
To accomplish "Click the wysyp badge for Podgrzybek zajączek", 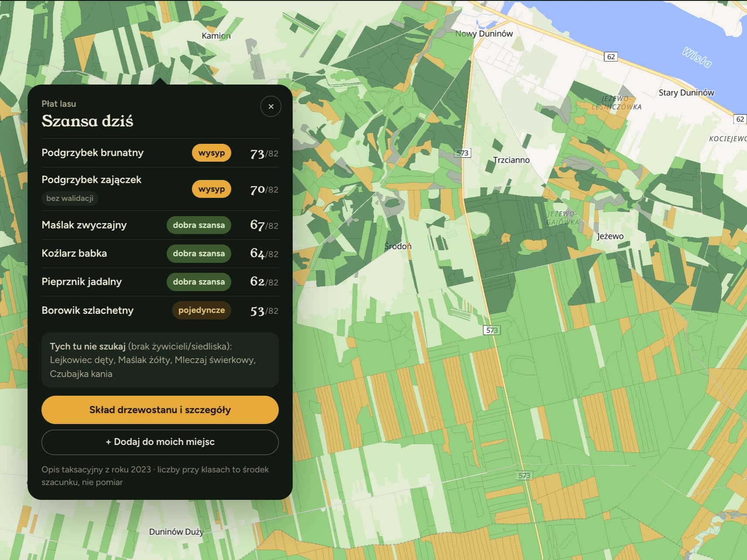I will (x=211, y=189).
